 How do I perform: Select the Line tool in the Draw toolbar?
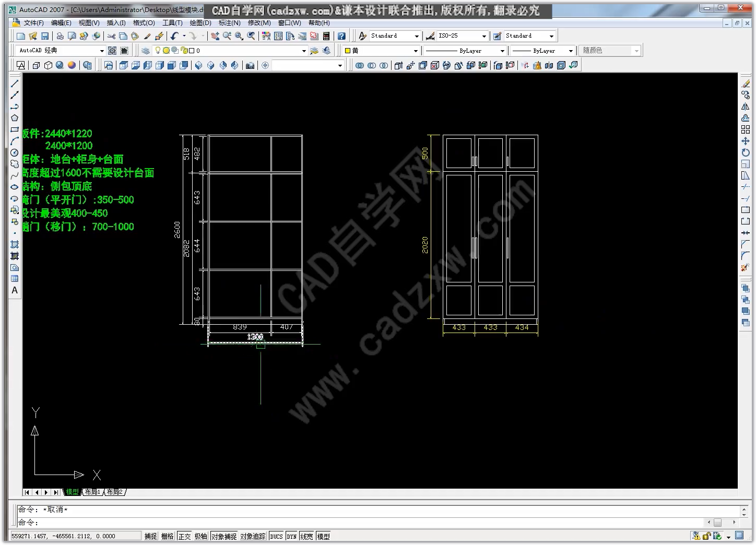(15, 84)
